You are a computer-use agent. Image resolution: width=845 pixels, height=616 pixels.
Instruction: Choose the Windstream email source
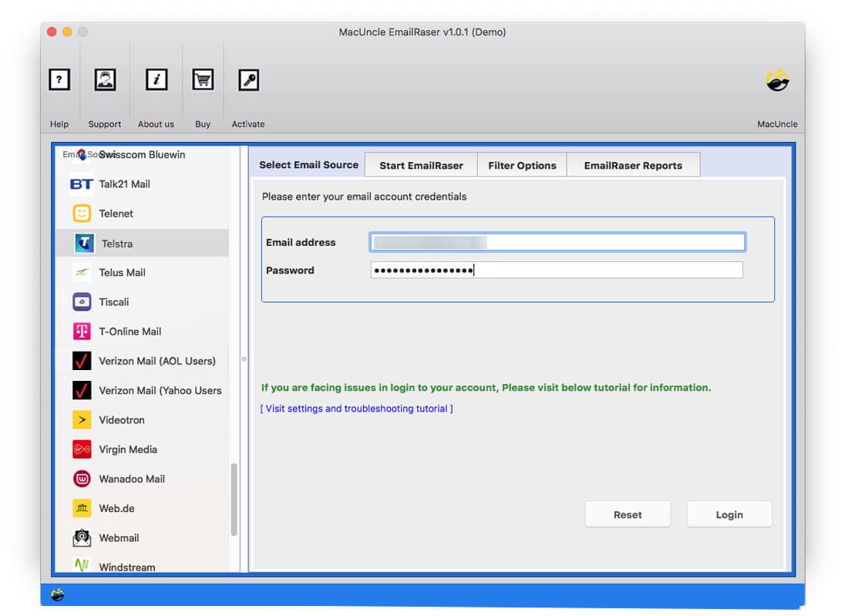click(81, 567)
